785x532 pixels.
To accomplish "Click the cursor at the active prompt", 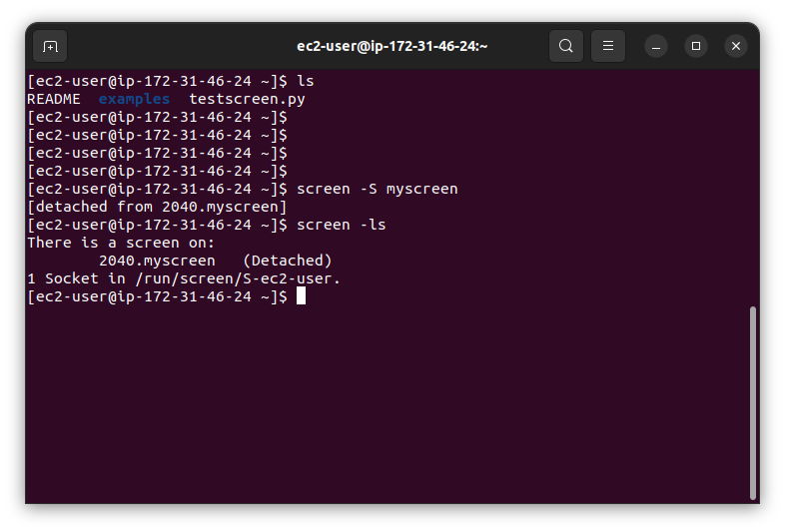I will click(x=301, y=296).
